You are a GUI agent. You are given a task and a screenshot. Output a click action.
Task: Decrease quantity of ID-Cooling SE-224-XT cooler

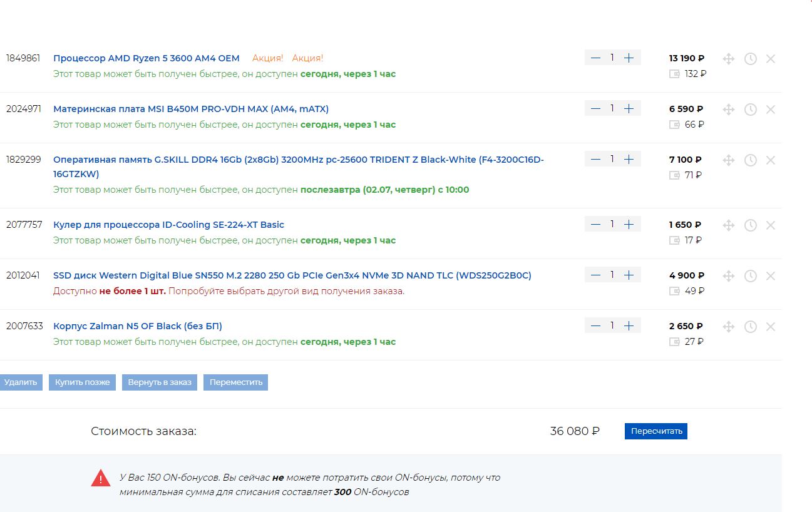click(595, 224)
